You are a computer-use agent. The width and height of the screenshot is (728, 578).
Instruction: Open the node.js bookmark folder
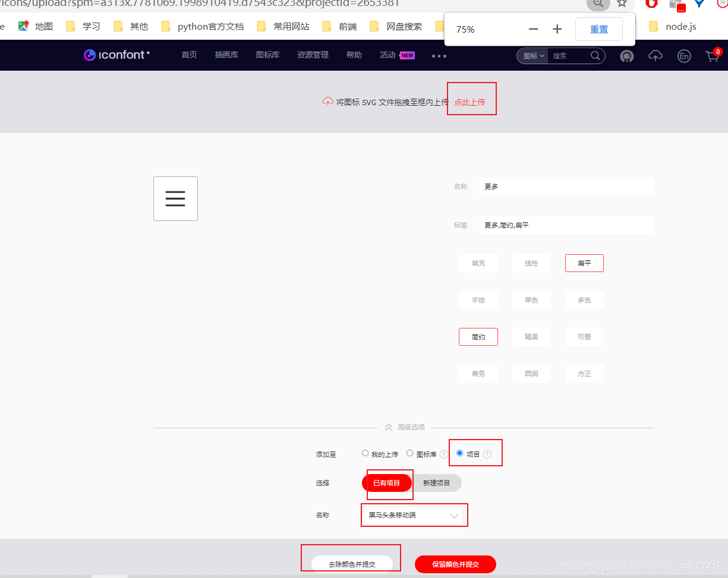(x=673, y=26)
